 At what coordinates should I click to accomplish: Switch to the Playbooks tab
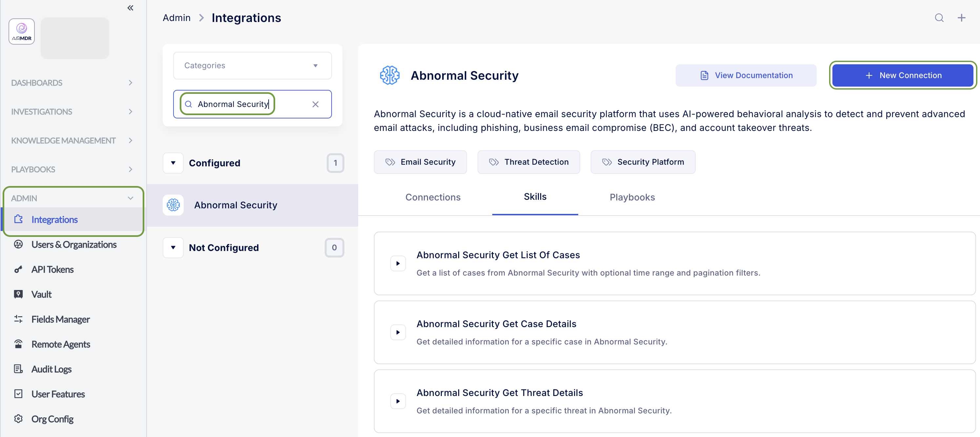click(632, 197)
